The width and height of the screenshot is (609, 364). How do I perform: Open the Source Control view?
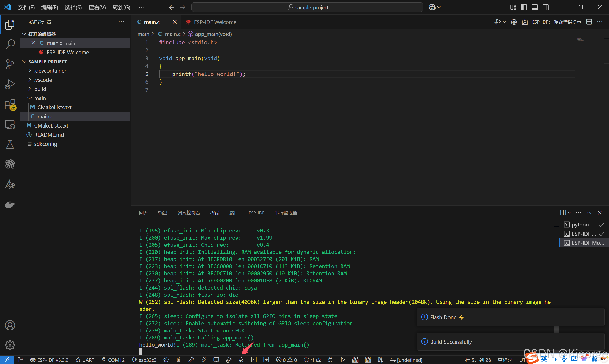pos(10,64)
